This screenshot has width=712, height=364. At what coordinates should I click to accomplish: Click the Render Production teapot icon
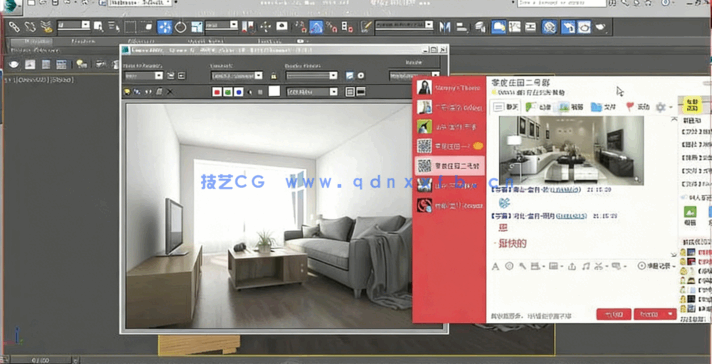tap(600, 27)
